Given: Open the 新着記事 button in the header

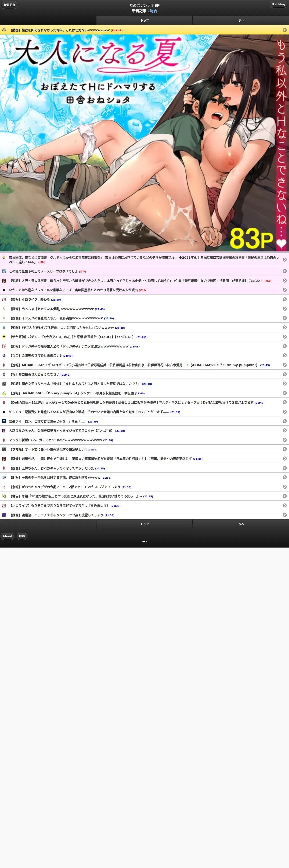Looking at the screenshot, I should [x=9, y=5].
